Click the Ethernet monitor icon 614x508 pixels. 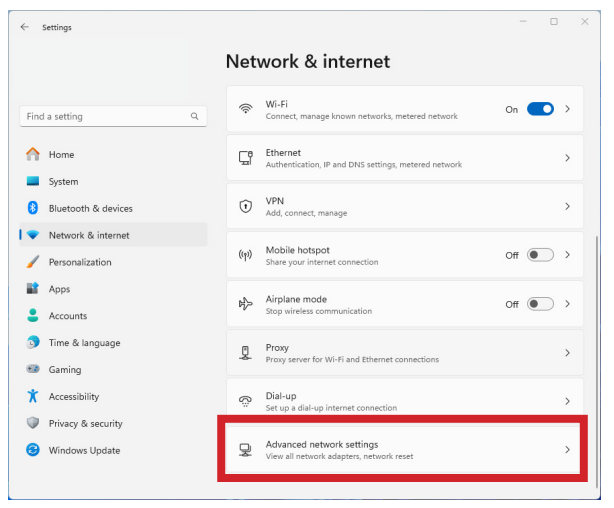pos(246,158)
